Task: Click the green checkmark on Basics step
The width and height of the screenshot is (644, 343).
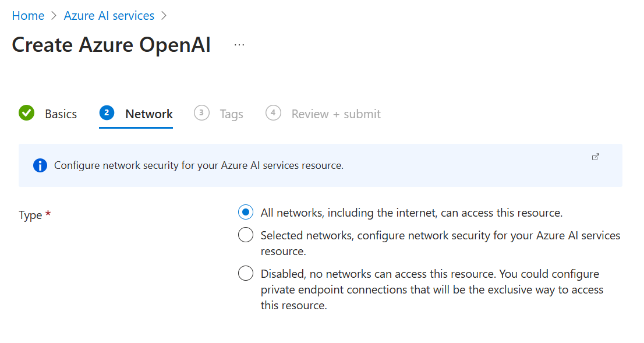Action: 27,113
